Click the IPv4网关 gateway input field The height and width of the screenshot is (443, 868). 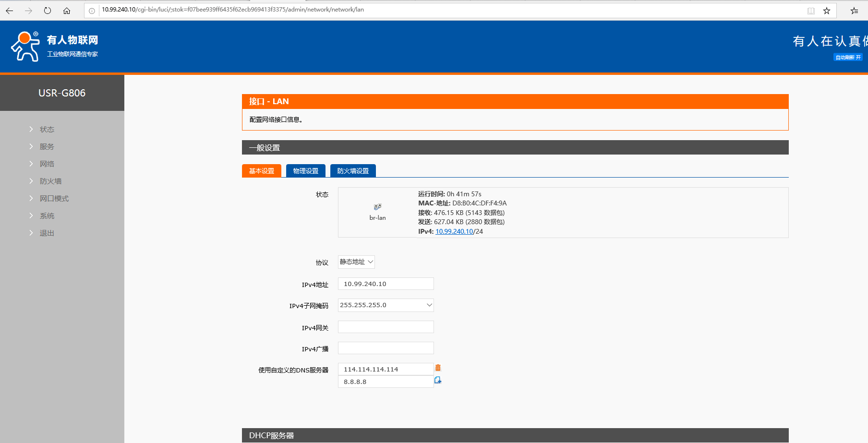(x=386, y=327)
